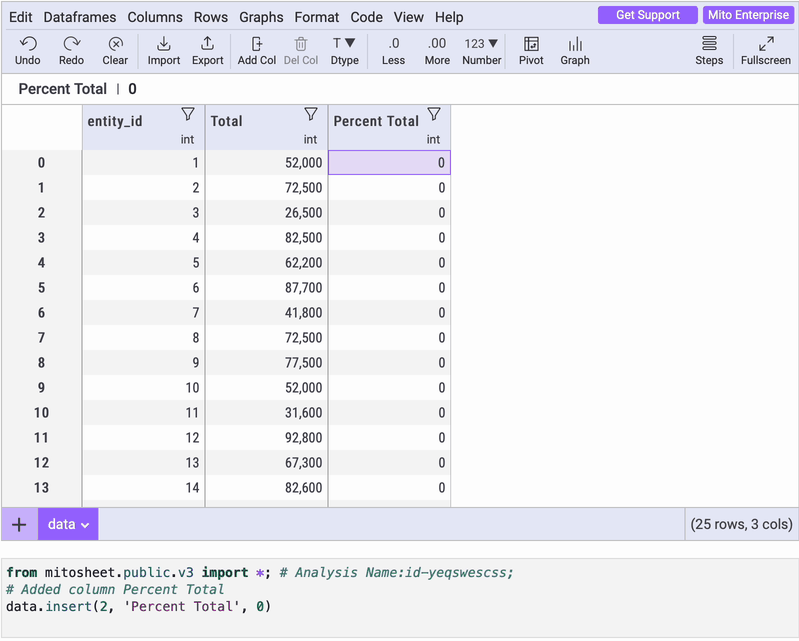Select the entity_id column header

tap(144, 127)
